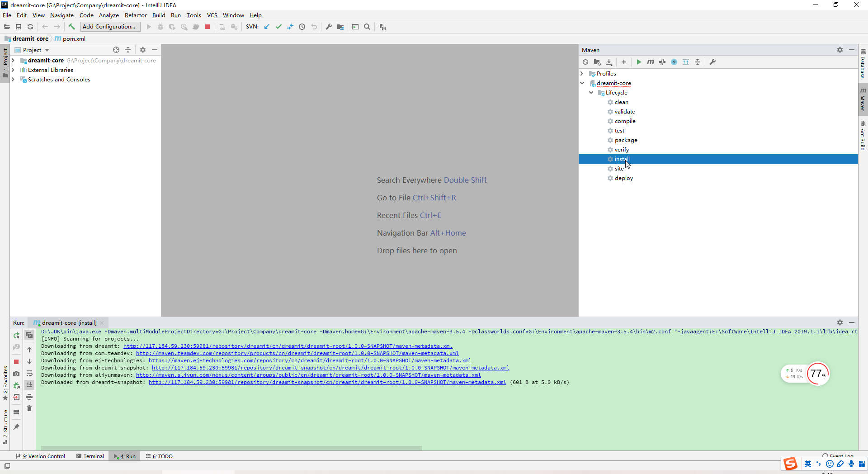
Task: Toggle the Maven side tool window
Action: click(x=863, y=100)
